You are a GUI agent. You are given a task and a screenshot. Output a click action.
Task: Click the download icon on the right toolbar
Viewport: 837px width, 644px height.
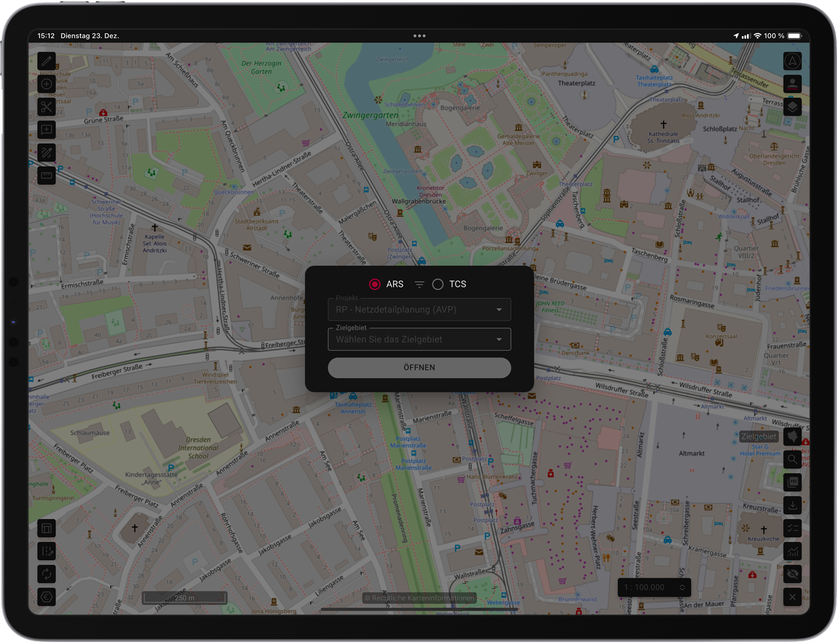[x=793, y=505]
